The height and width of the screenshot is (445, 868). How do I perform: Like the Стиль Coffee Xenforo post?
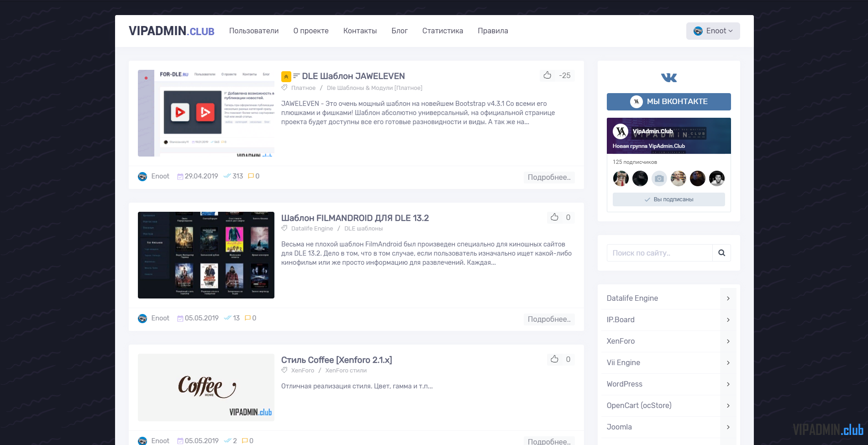point(554,359)
